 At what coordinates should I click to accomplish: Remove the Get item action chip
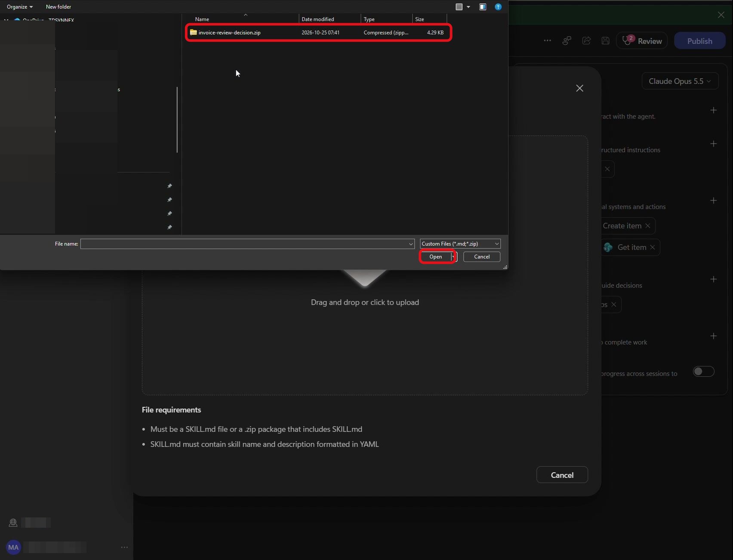coord(653,247)
